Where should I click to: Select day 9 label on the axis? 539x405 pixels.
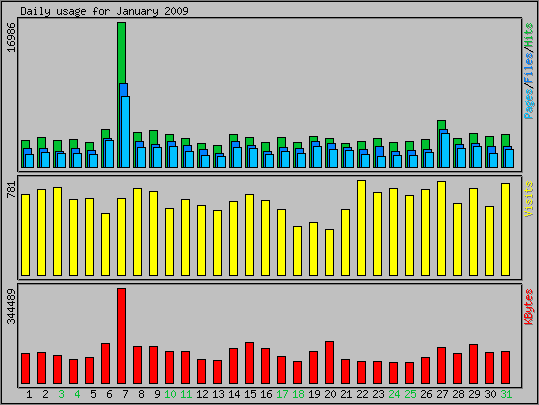click(x=157, y=394)
